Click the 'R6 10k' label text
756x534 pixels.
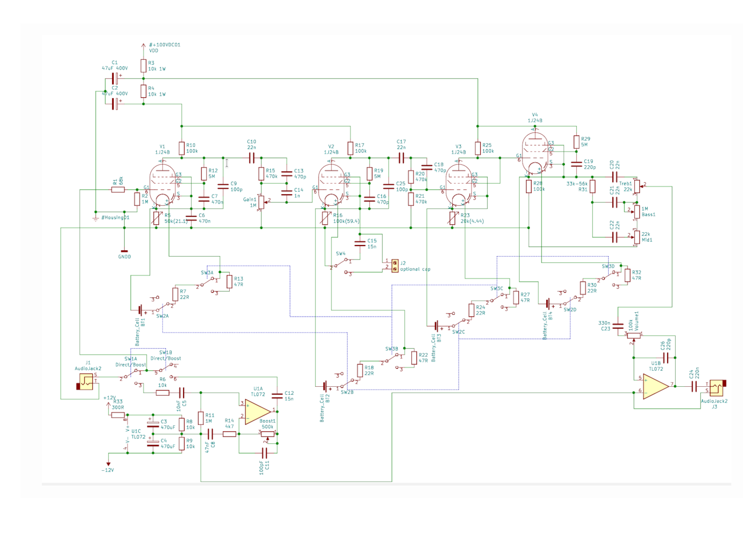click(x=162, y=382)
